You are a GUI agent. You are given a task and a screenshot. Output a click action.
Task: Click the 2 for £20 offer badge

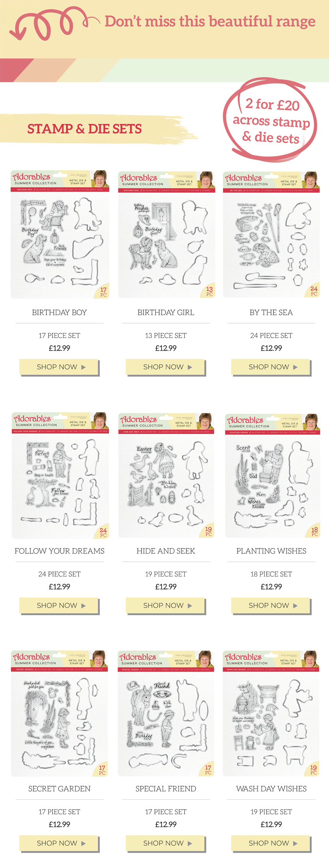click(x=271, y=121)
